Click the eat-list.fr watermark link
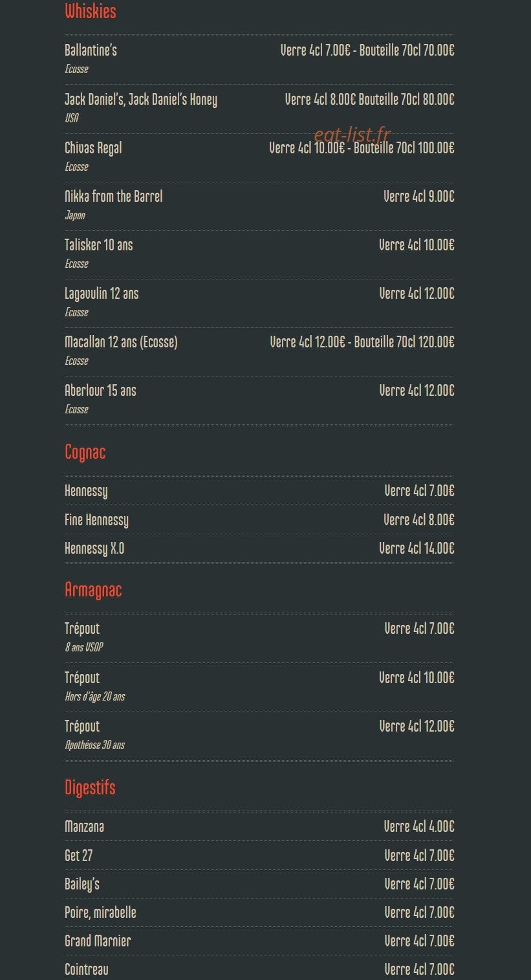 (x=352, y=135)
